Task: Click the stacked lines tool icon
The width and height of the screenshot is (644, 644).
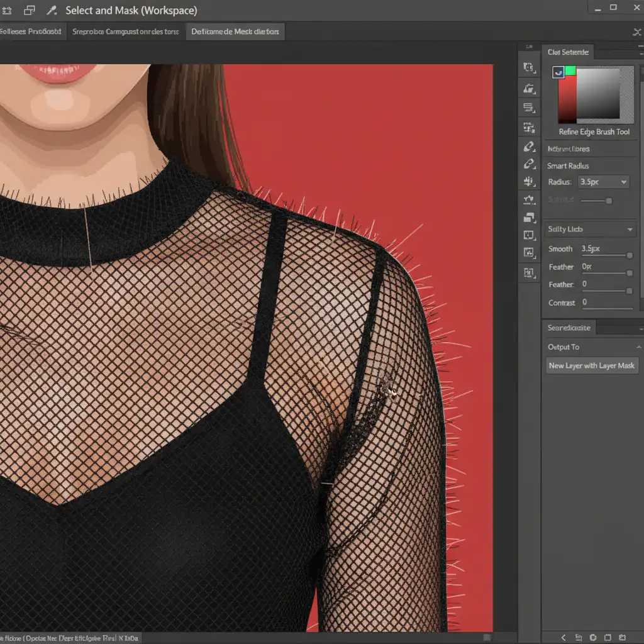Action: (x=529, y=108)
